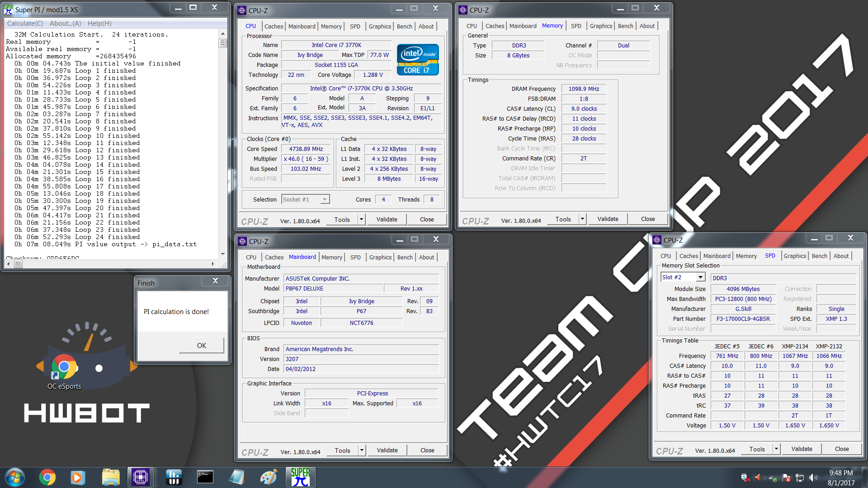868x488 pixels.
Task: Click the Loop 24 finished line
Action: pos(77,237)
